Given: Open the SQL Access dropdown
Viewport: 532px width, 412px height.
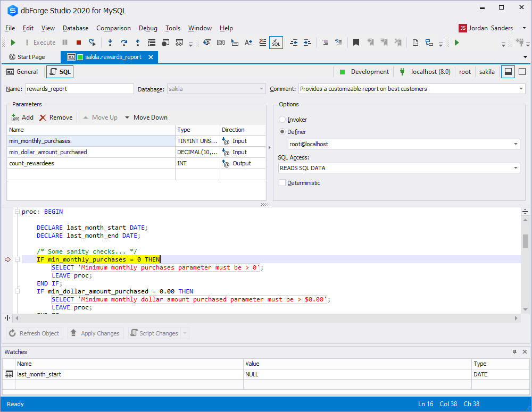Looking at the screenshot, I should (x=516, y=168).
